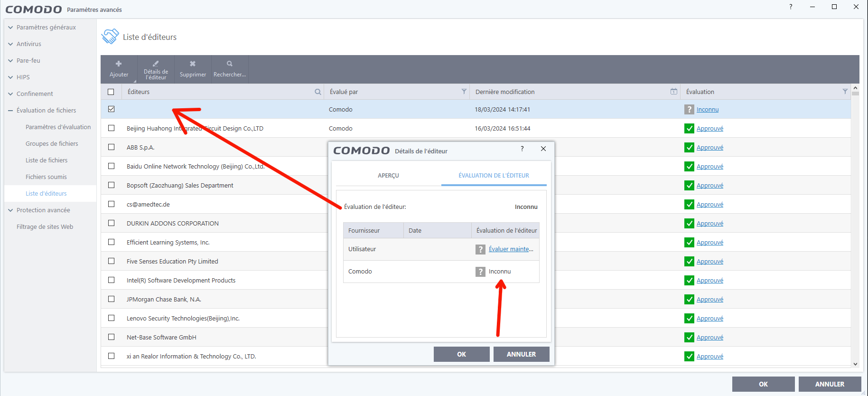
Task: Sort by the Fournisseur column header
Action: tap(373, 231)
